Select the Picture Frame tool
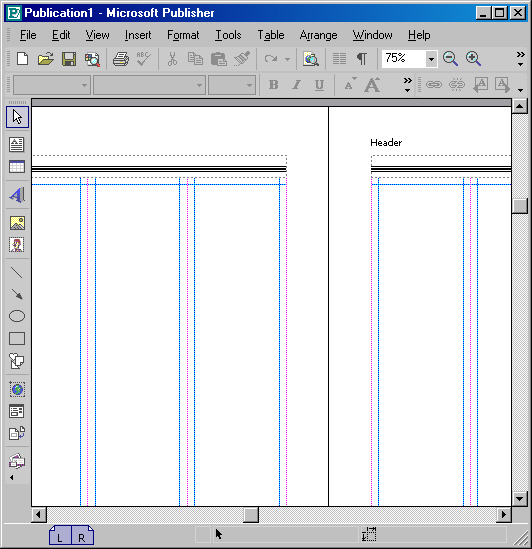The width and height of the screenshot is (532, 549). [x=17, y=223]
